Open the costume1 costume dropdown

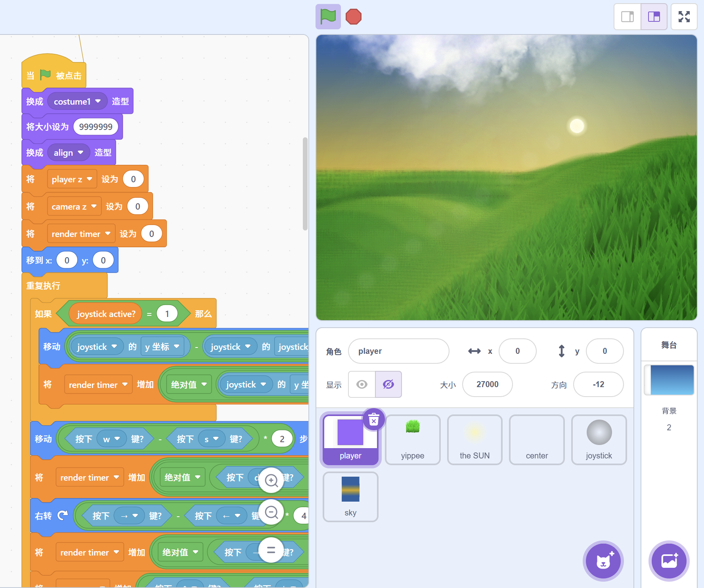[x=77, y=101]
